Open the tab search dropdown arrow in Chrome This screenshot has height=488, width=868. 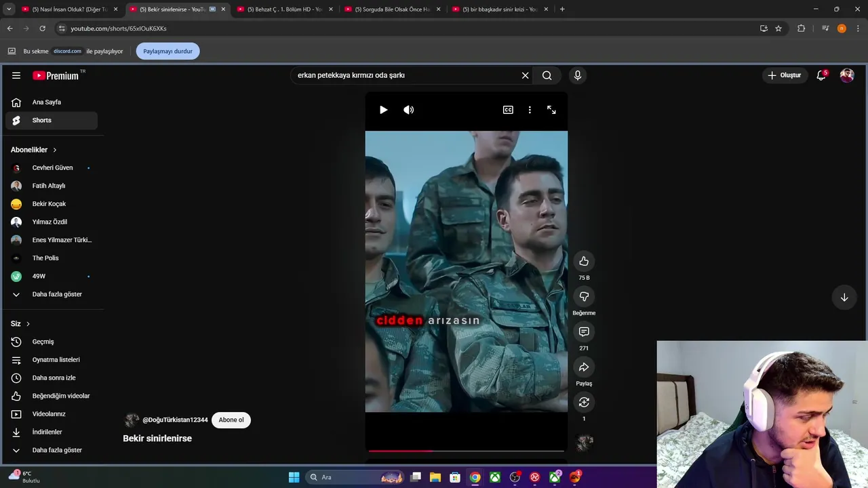(x=9, y=9)
